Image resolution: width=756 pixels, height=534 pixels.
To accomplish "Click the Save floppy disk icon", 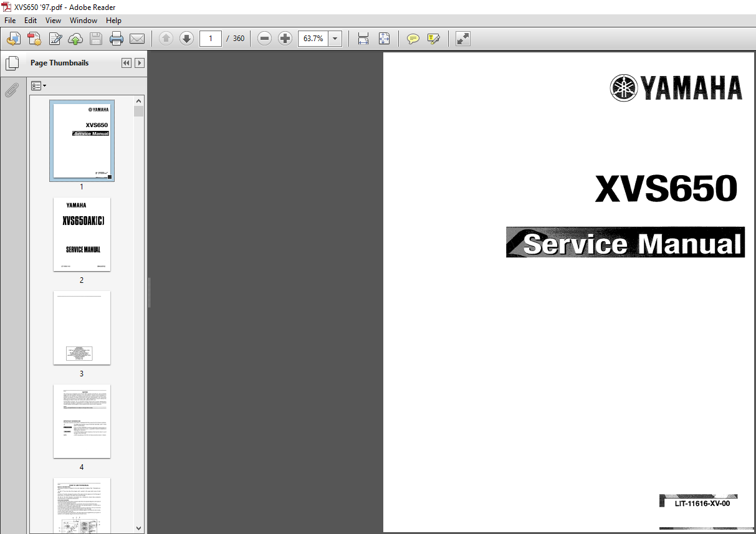I will (x=96, y=39).
